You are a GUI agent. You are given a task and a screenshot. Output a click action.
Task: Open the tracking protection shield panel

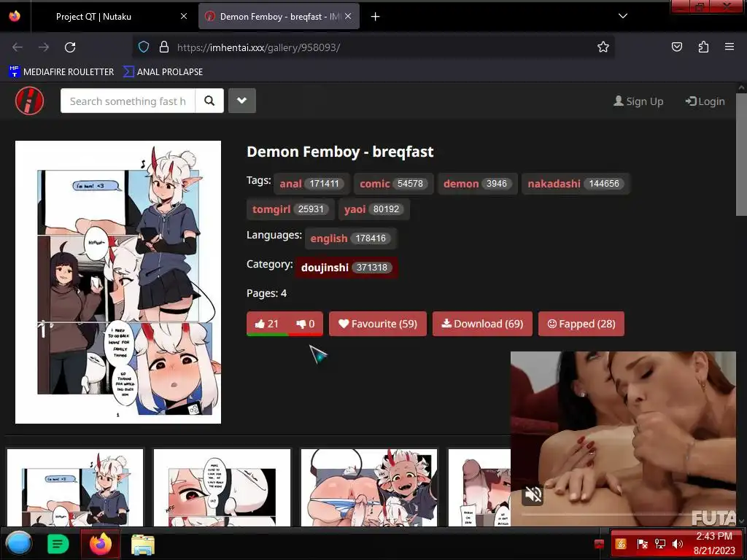[x=144, y=47]
